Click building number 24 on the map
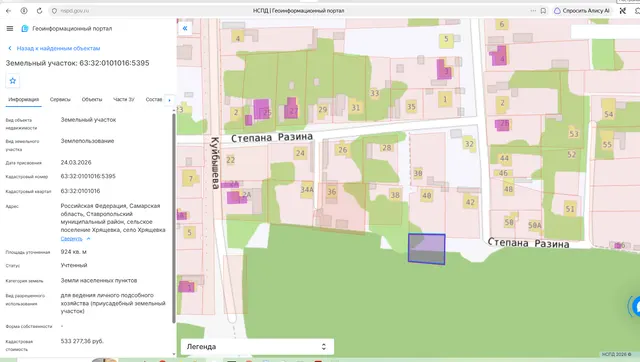Image resolution: width=640 pixels, height=362 pixels. (x=300, y=153)
